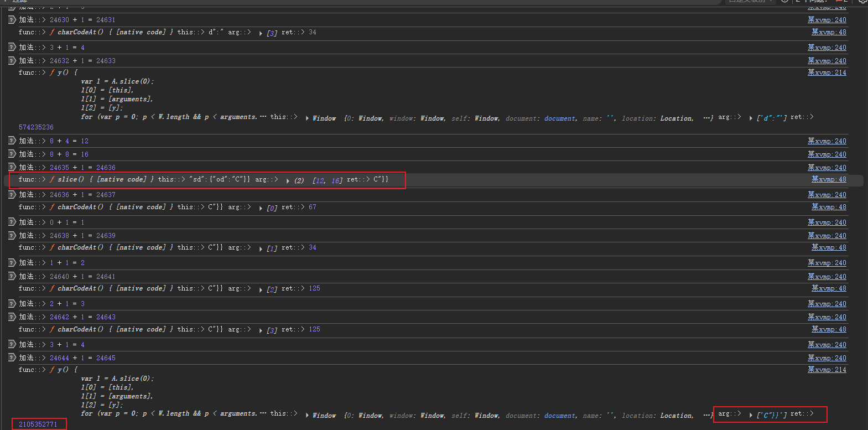Click the sum result 24643

tap(106, 317)
